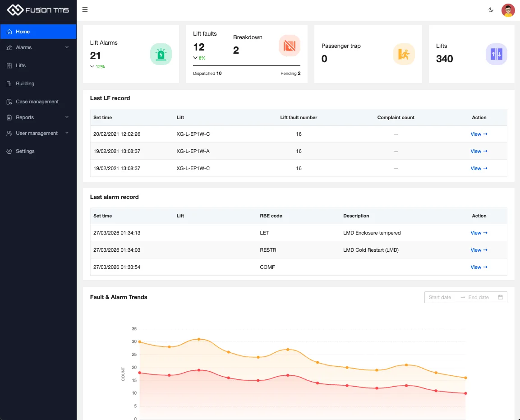Open the Lifts sidebar page
Image resolution: width=520 pixels, height=420 pixels.
(x=38, y=65)
